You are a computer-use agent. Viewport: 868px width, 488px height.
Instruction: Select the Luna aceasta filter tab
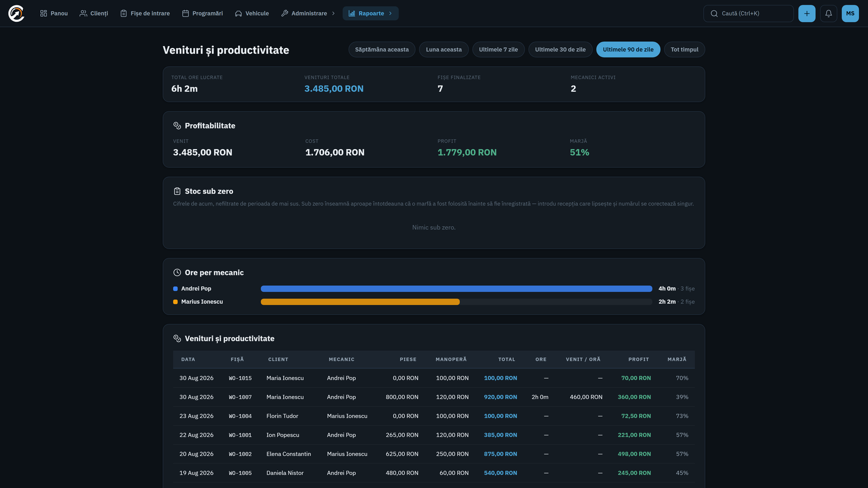point(444,49)
